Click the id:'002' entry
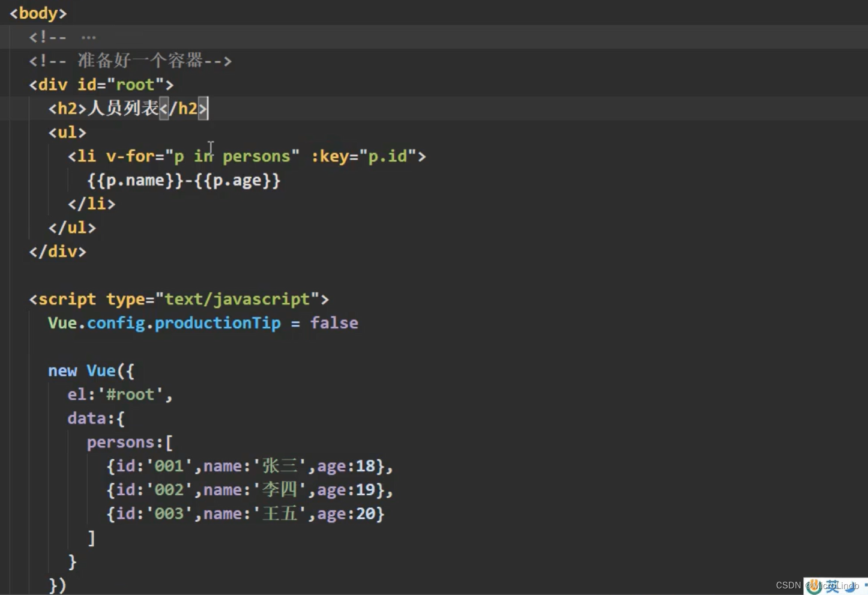This screenshot has width=868, height=595. [x=154, y=490]
